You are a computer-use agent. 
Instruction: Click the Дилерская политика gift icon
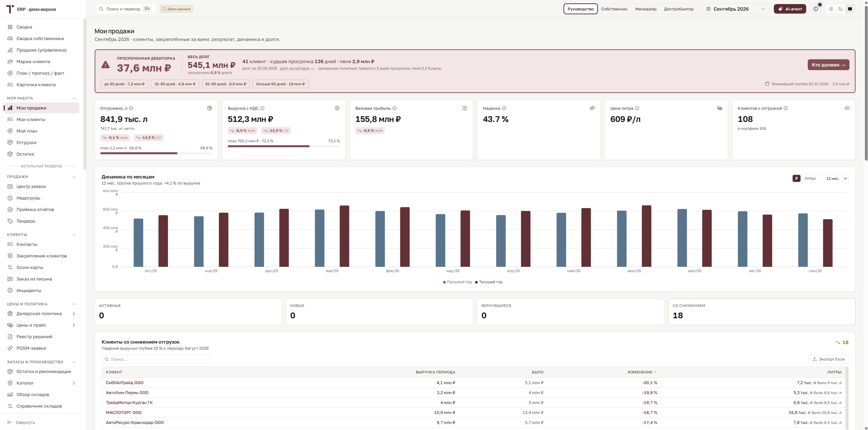[10, 314]
